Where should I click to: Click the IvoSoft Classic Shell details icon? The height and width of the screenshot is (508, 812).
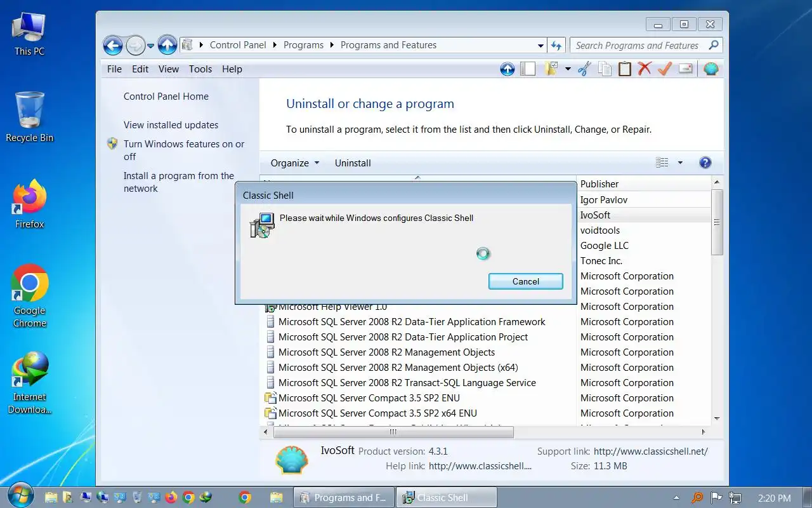pos(292,459)
